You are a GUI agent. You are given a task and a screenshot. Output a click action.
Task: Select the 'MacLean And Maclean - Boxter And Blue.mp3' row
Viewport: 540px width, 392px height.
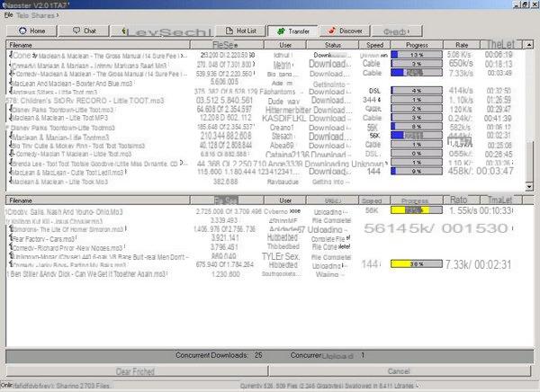pos(265,84)
